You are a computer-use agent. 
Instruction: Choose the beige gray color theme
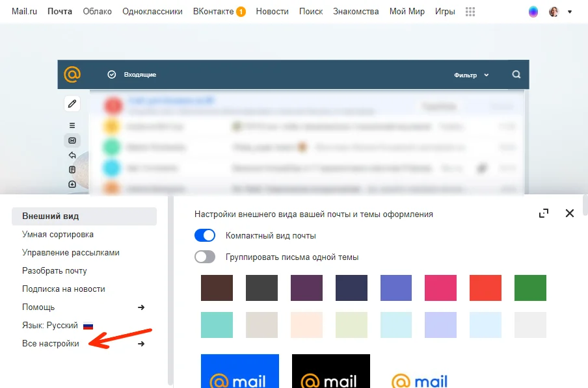(261, 325)
